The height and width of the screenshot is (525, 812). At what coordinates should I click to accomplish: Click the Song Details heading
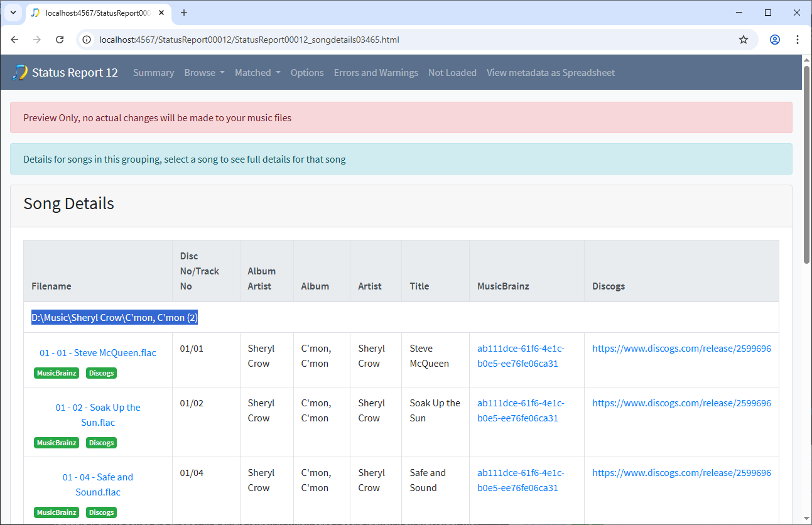click(x=69, y=204)
